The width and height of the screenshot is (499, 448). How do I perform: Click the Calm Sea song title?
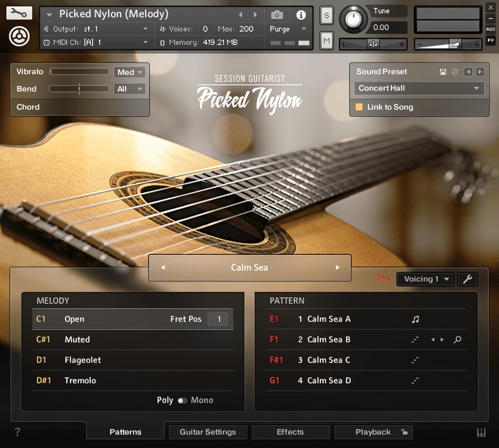(249, 267)
